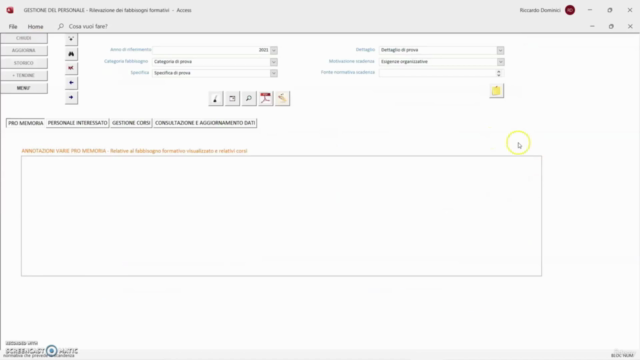
Task: Export to PDF with the Acrobat icon
Action: pyautogui.click(x=265, y=98)
